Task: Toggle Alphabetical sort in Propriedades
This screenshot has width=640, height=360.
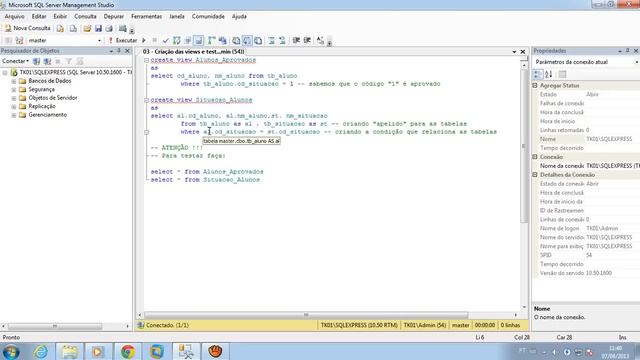Action: coord(549,74)
